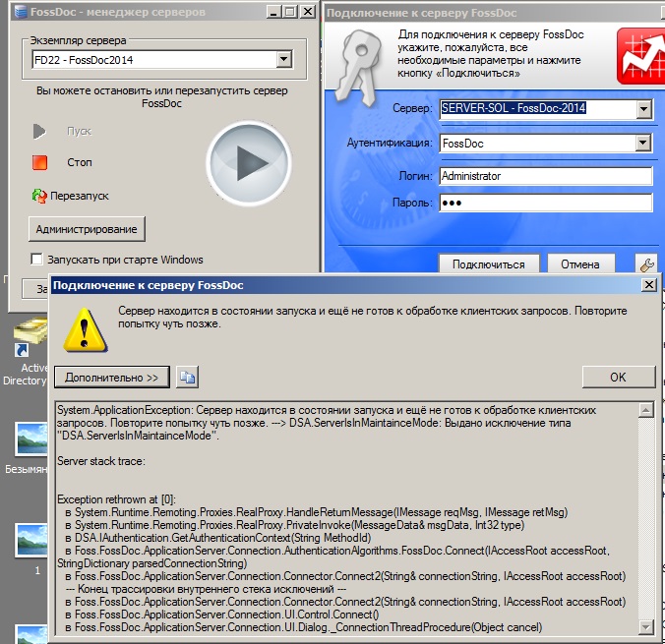
Task: Click the Отмена button in connection window
Action: [x=580, y=264]
